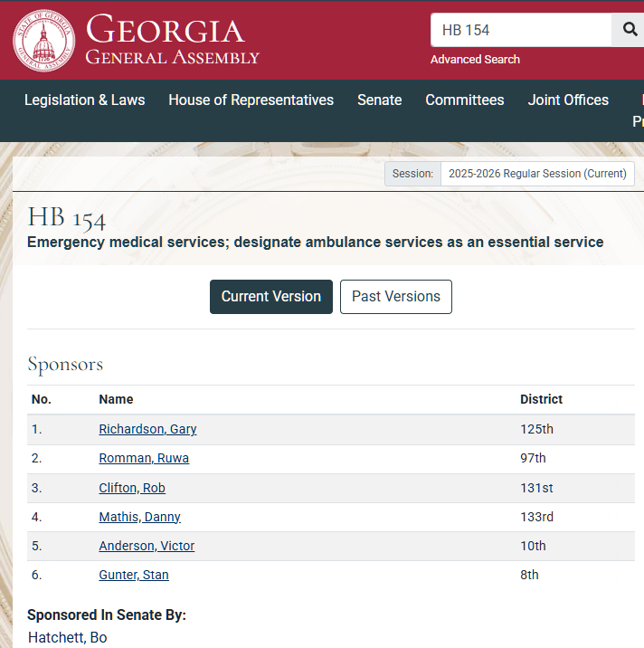The height and width of the screenshot is (648, 644).
Task: Click the 10th district cell
Action: [533, 546]
